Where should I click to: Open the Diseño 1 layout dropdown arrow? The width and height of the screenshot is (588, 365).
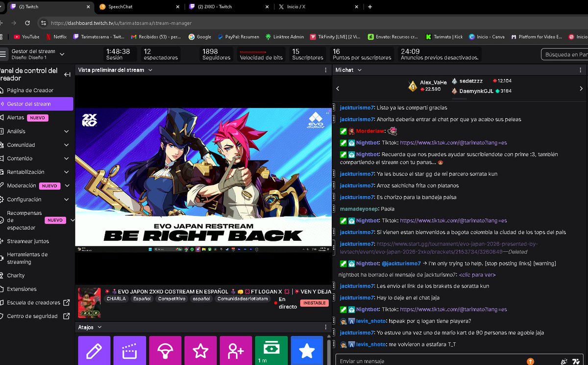pyautogui.click(x=62, y=54)
